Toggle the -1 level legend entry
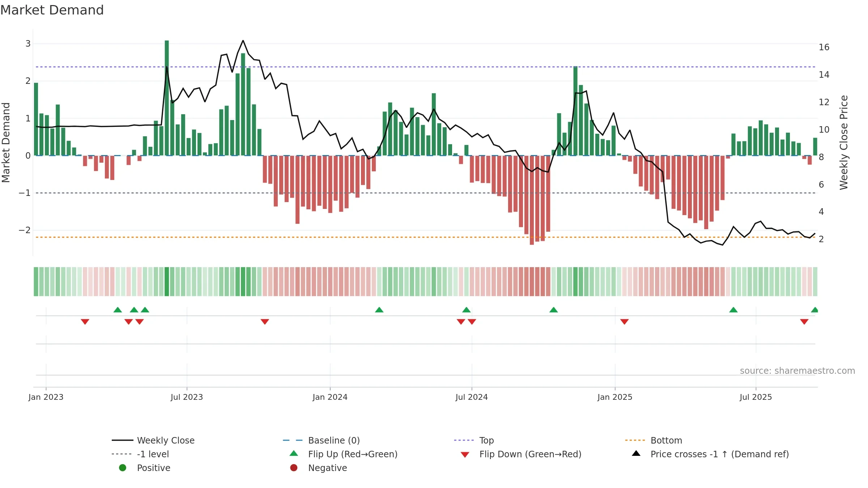868x488 pixels. (140, 454)
